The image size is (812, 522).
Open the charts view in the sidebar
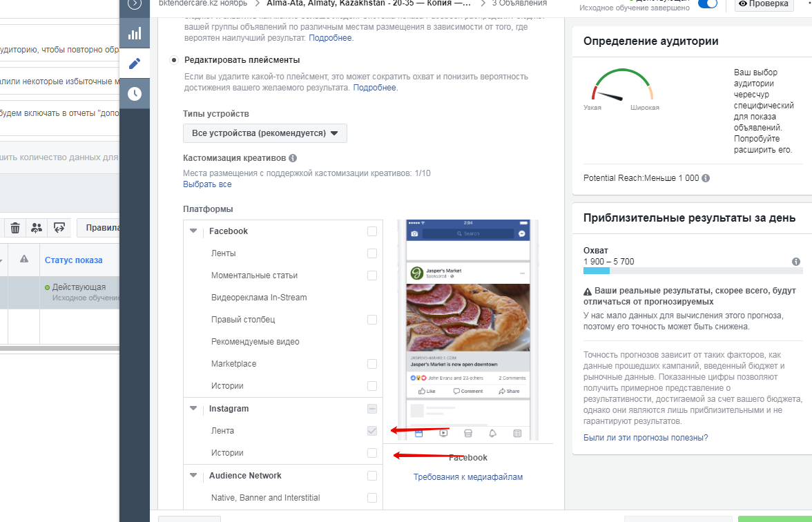point(135,33)
